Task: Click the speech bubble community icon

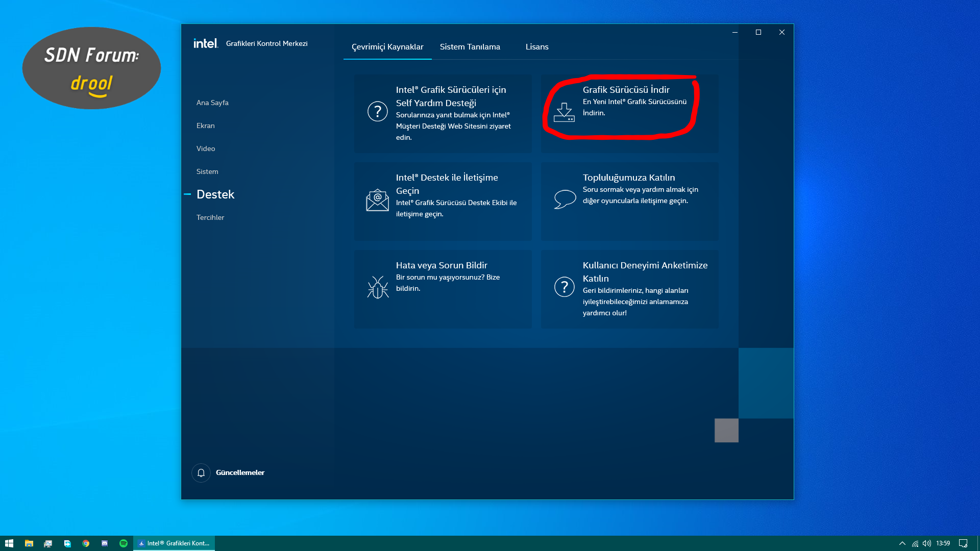Action: 565,199
